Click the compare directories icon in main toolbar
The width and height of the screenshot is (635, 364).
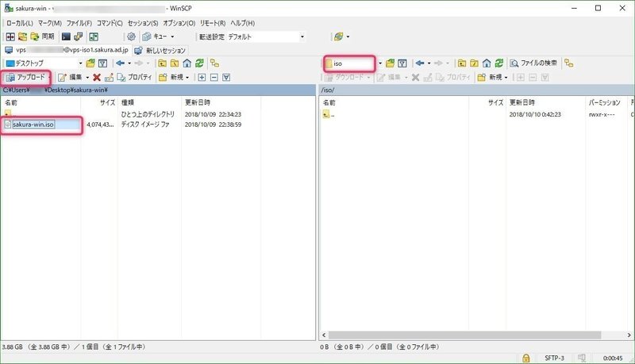click(10, 36)
